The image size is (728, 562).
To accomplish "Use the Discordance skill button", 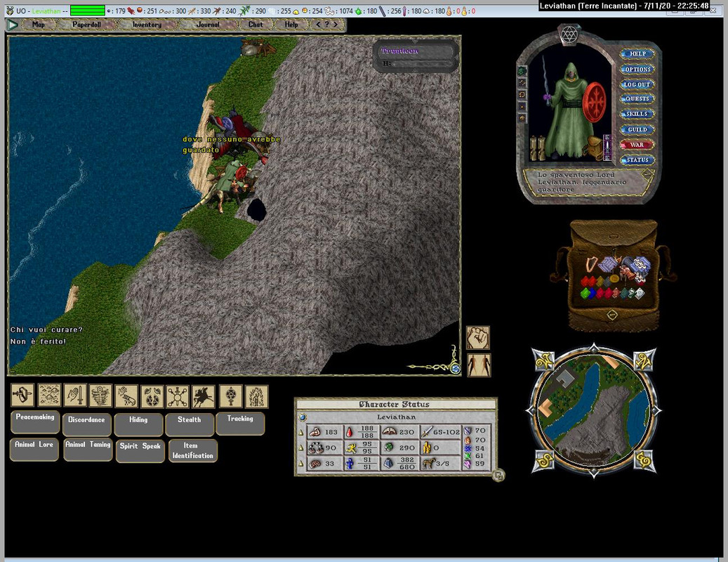I will click(x=87, y=424).
